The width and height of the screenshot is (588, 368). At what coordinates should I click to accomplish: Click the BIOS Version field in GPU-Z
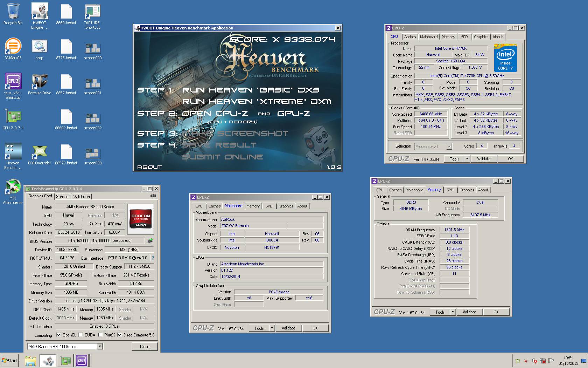[100, 241]
